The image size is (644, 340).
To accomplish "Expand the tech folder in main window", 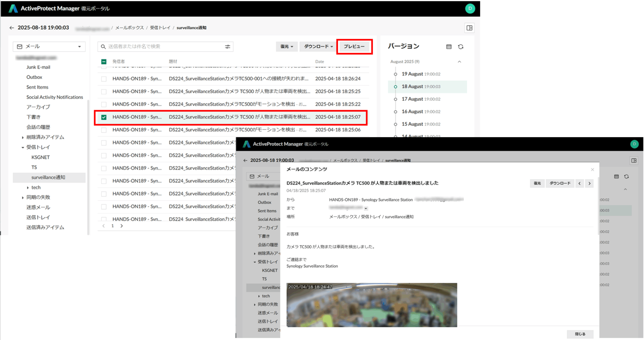I will [28, 188].
